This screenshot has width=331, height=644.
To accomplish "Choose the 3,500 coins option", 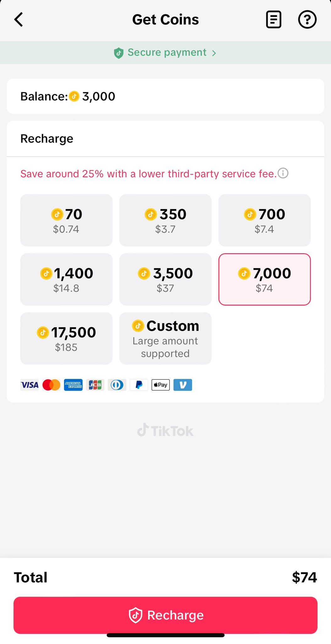I will pyautogui.click(x=165, y=279).
